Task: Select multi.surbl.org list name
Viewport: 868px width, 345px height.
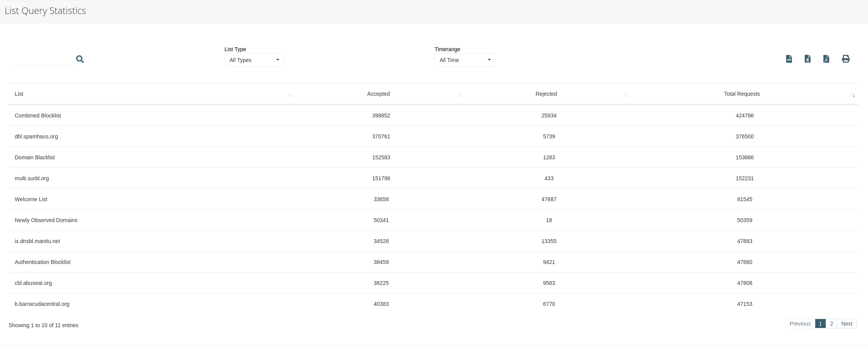Action: pos(32,178)
